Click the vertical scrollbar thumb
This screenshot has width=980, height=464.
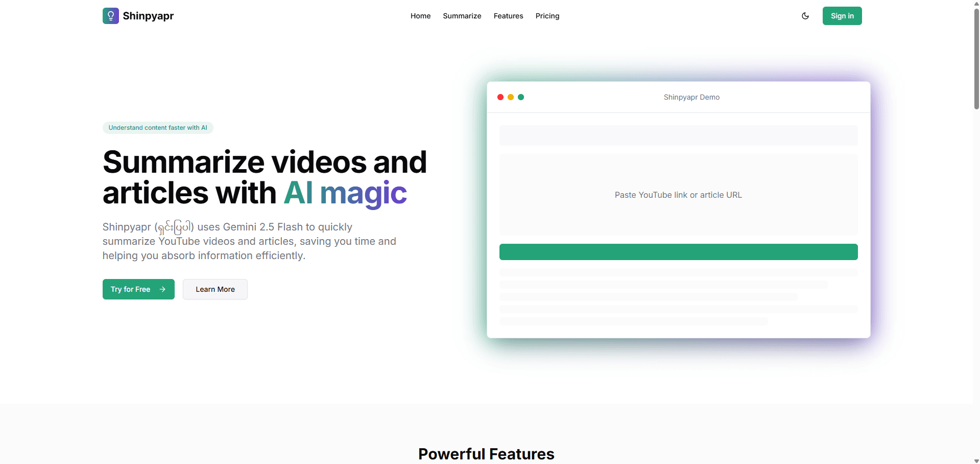point(976,56)
